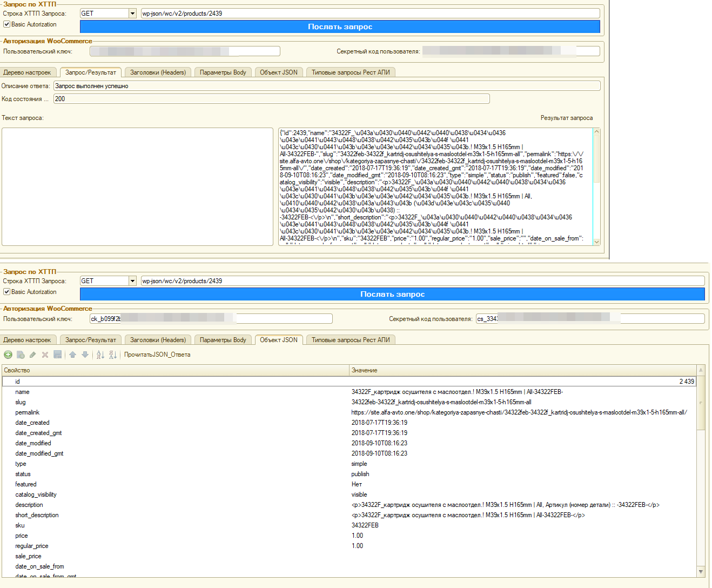
Task: Open GET method dropdown in lower window
Action: click(x=132, y=281)
